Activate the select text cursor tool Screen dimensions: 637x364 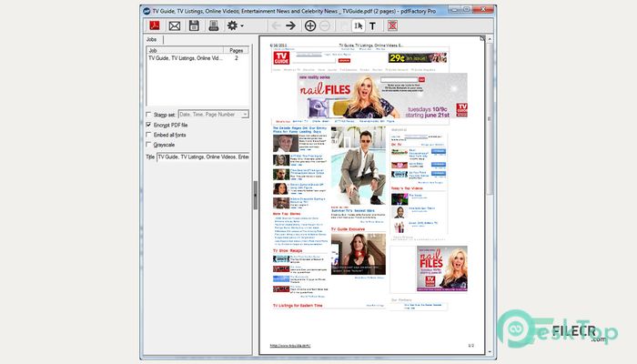[x=359, y=25]
